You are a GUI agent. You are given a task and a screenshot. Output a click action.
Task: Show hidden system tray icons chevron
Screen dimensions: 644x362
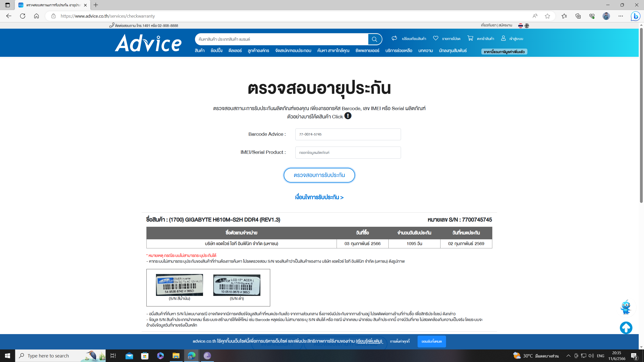568,356
